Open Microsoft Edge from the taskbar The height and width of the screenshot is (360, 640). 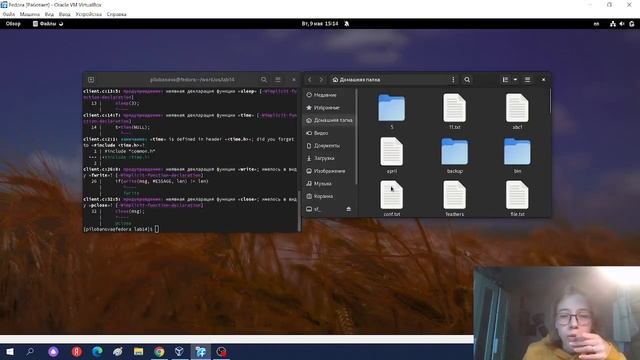click(x=97, y=351)
